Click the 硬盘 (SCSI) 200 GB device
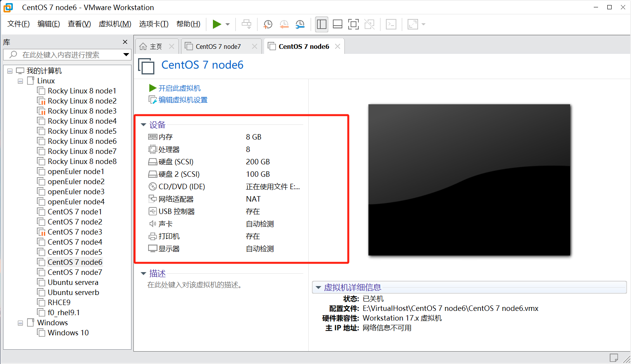The height and width of the screenshot is (364, 631). click(176, 162)
